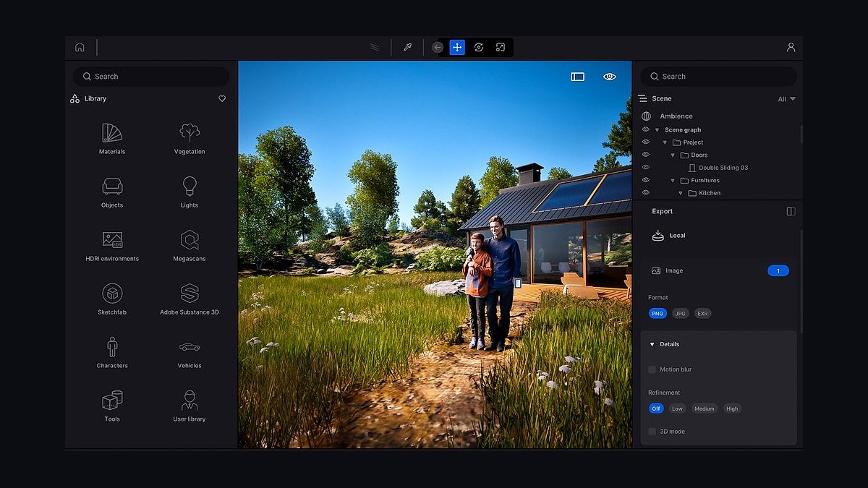Screen dimensions: 868x488
Task: Choose JPG export format
Action: tap(680, 313)
